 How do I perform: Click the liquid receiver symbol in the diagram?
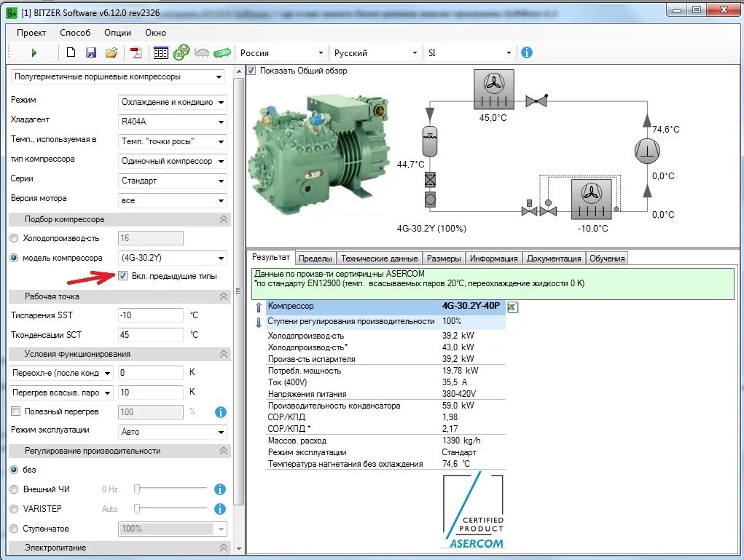429,141
